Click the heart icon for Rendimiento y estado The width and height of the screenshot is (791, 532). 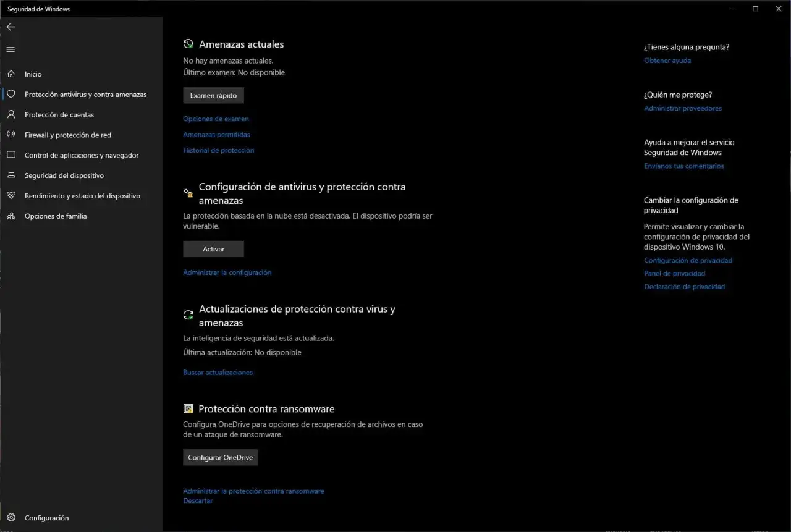[x=11, y=196]
